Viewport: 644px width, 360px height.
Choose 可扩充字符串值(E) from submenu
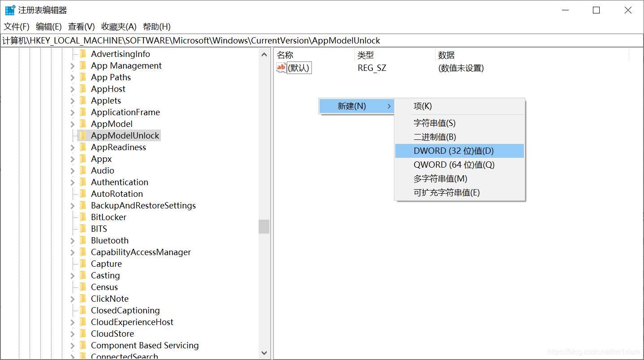point(459,192)
